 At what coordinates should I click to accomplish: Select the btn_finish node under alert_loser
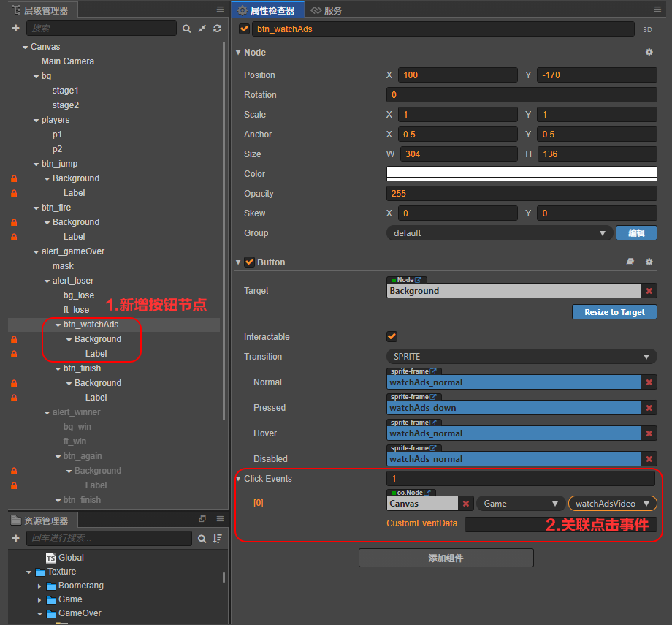click(x=82, y=368)
